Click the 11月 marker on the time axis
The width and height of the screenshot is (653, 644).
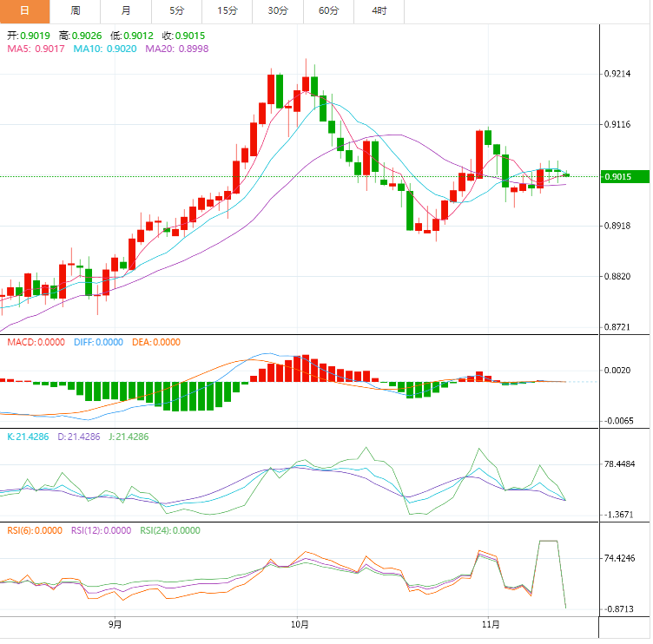tap(491, 623)
